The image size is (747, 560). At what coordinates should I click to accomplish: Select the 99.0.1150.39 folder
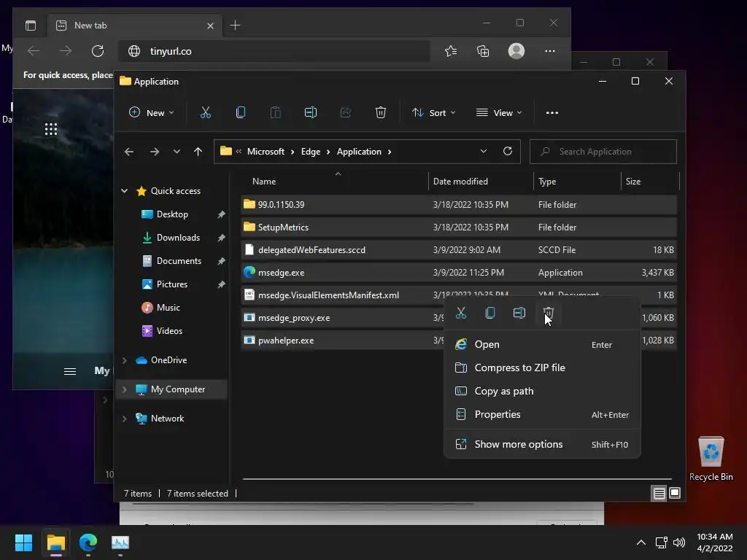point(459,204)
